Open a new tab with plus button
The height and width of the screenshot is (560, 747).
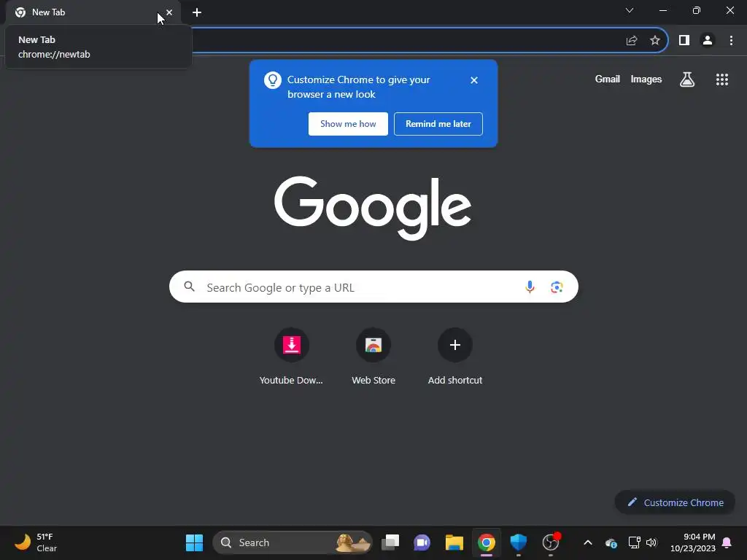(x=197, y=12)
